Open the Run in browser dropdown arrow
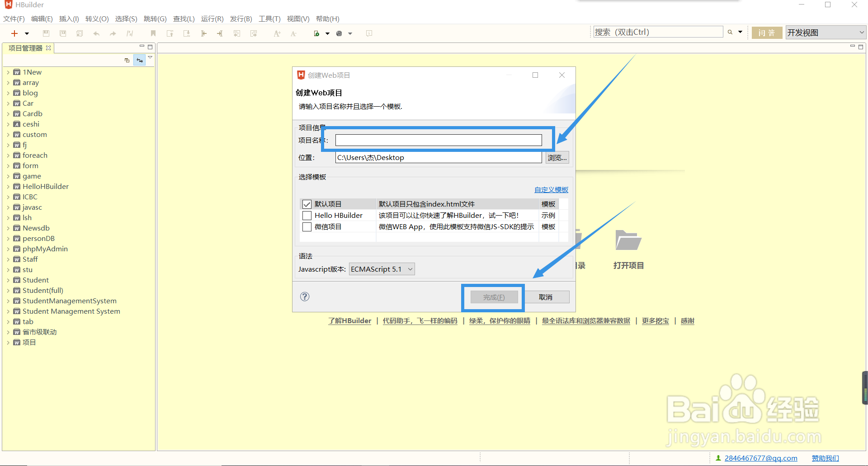 pos(327,33)
